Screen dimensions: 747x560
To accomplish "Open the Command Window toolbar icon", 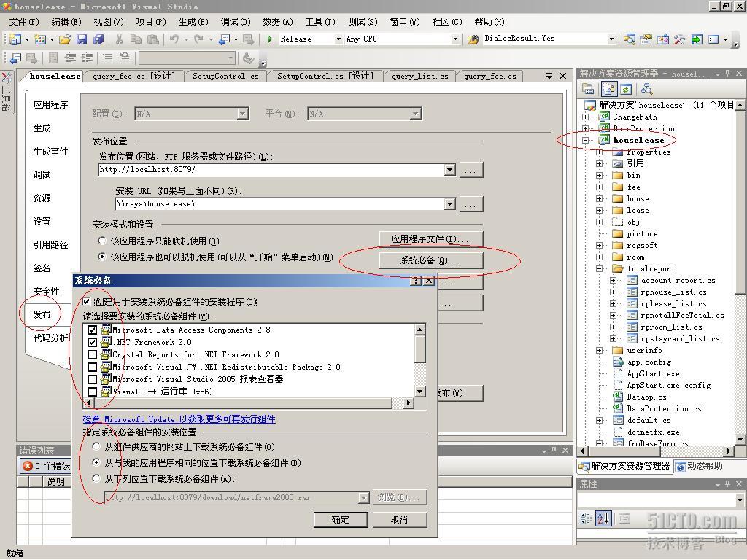I will pos(713,39).
